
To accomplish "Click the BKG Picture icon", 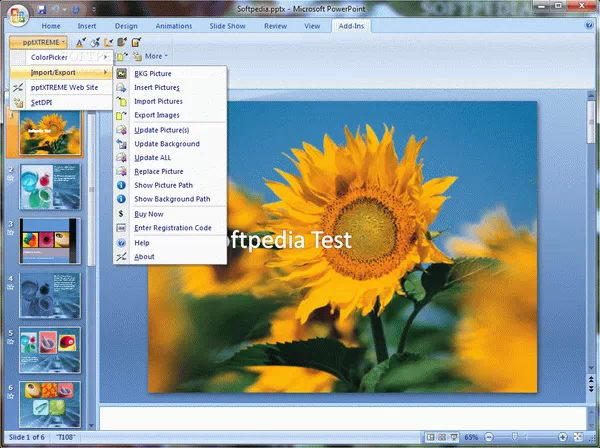I will click(121, 73).
